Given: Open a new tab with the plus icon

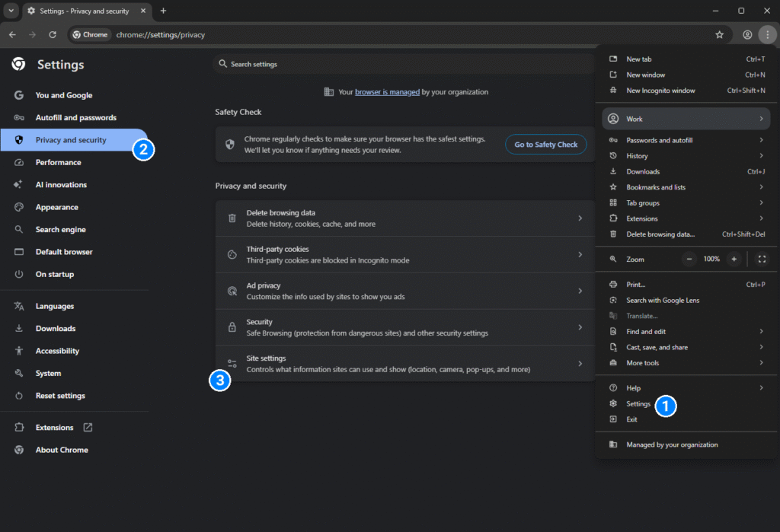Looking at the screenshot, I should pos(163,11).
